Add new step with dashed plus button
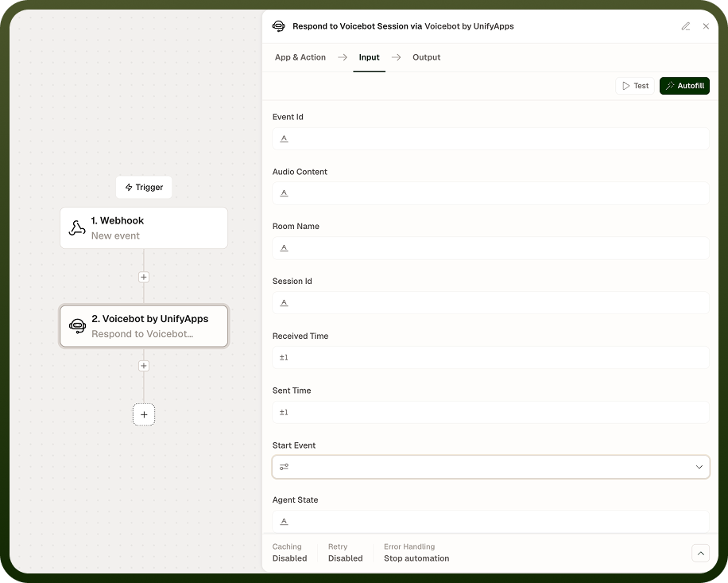728x583 pixels. point(144,415)
